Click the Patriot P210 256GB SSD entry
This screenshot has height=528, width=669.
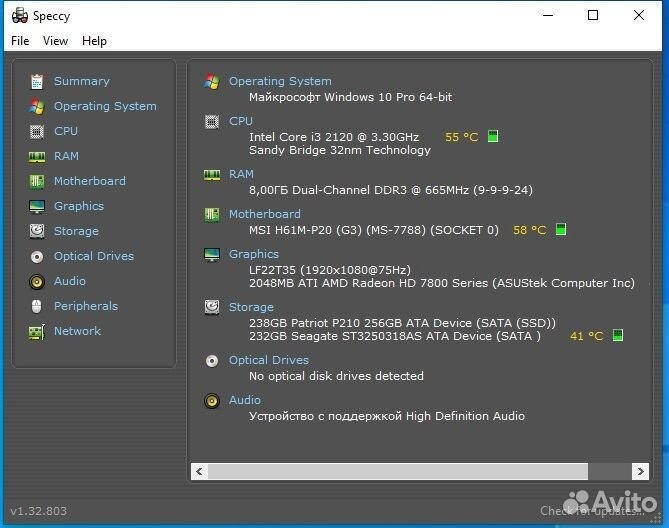tap(402, 323)
